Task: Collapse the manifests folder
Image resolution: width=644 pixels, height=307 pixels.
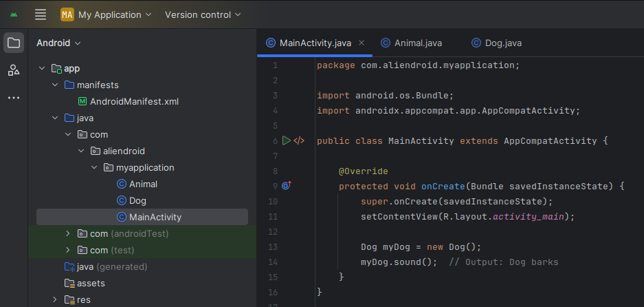Action: click(55, 85)
